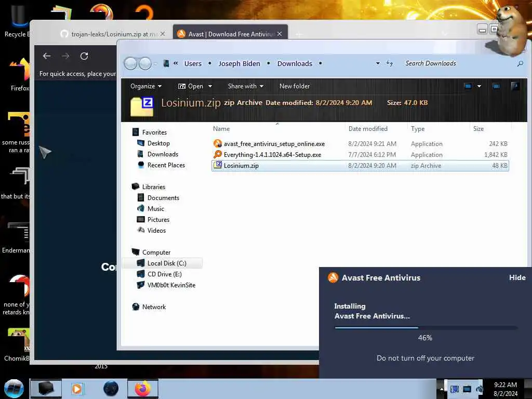
Task: Close the Avast browser tab
Action: click(x=279, y=34)
